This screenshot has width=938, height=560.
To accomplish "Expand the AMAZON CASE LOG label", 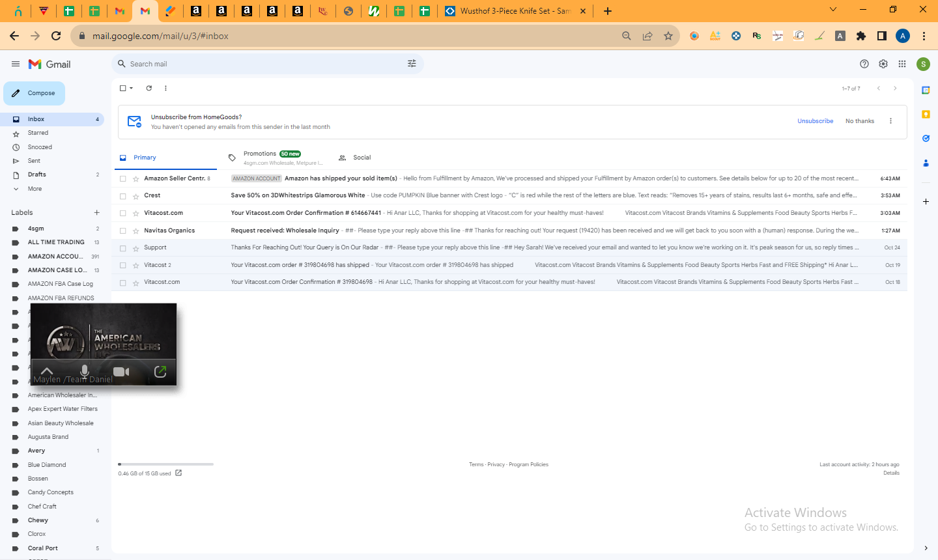I will click(x=16, y=270).
